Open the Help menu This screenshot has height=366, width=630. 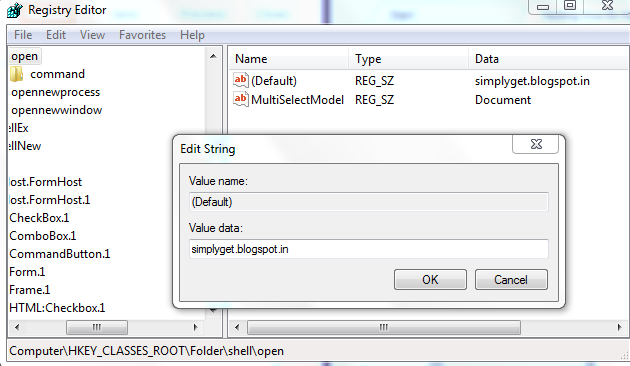coord(192,35)
